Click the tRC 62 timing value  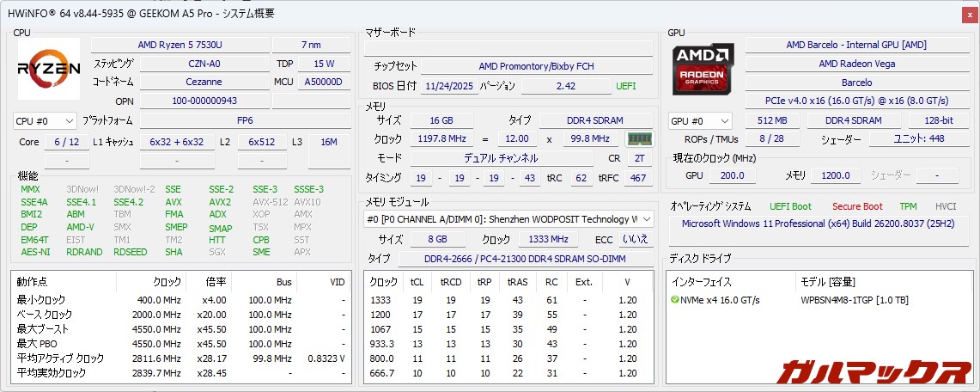[x=581, y=178]
